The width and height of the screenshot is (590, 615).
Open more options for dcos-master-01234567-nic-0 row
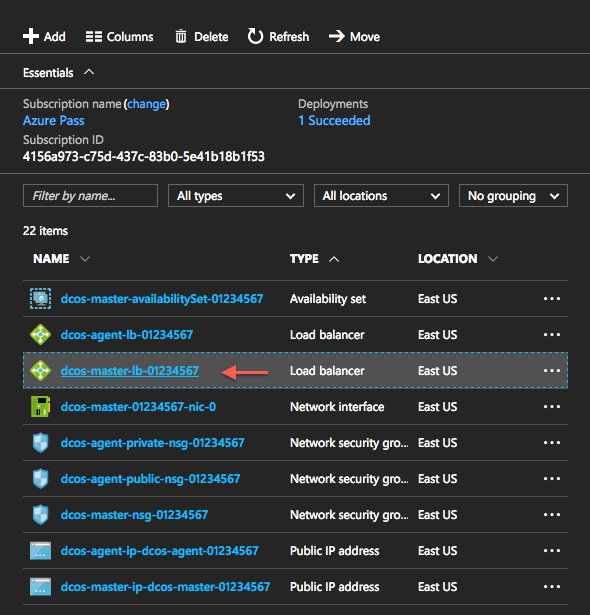[552, 407]
